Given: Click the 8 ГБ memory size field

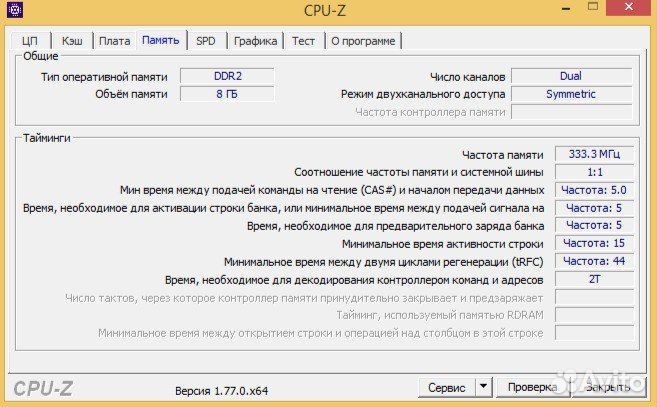Looking at the screenshot, I should pos(228,94).
